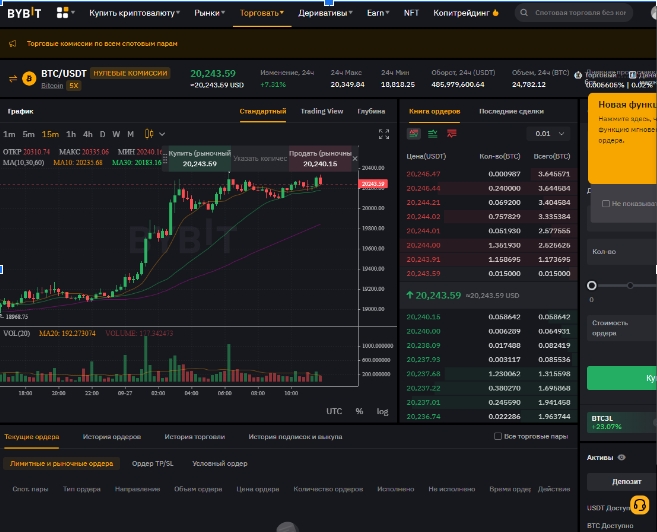Screen dimensions: 657x532
Task: Expand the 0.01 price grouping dropdown
Action: click(549, 134)
